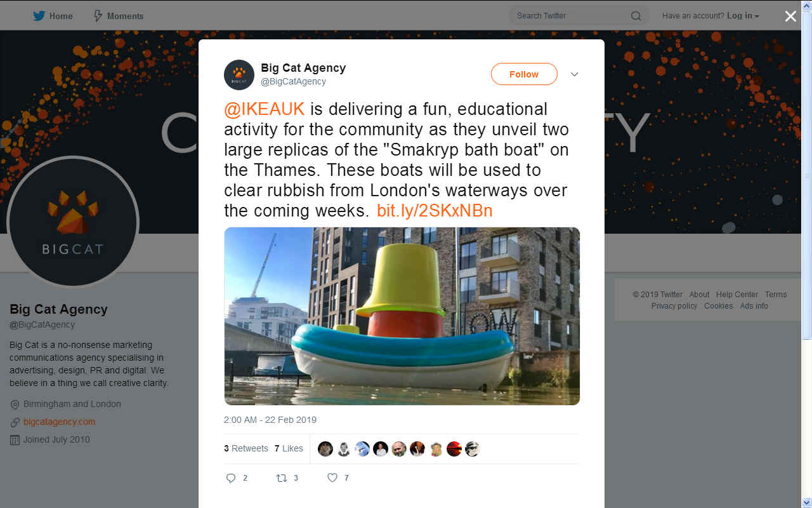The height and width of the screenshot is (508, 812).
Task: Click the search magnifier icon
Action: point(636,16)
